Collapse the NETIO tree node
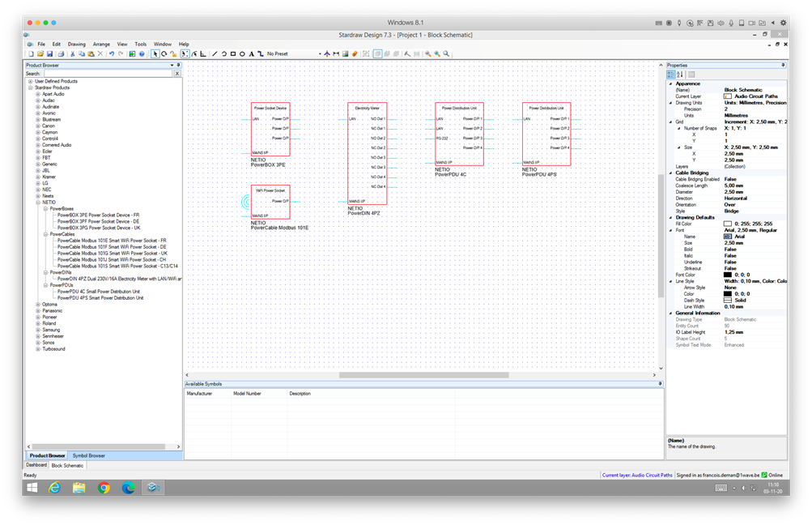The width and height of the screenshot is (812, 525). tap(38, 203)
